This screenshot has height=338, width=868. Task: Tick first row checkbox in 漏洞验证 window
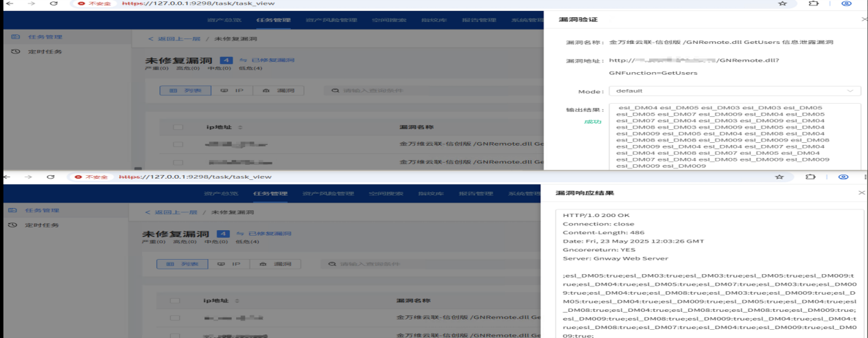point(178,145)
